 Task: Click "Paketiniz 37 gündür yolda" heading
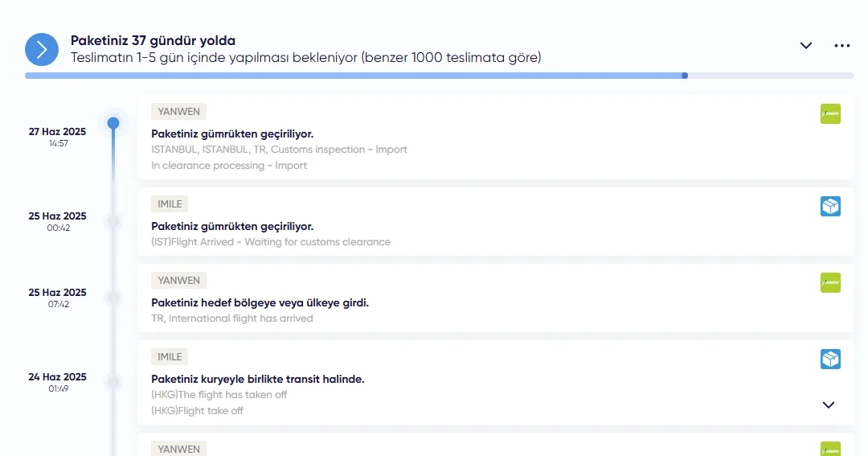point(153,41)
